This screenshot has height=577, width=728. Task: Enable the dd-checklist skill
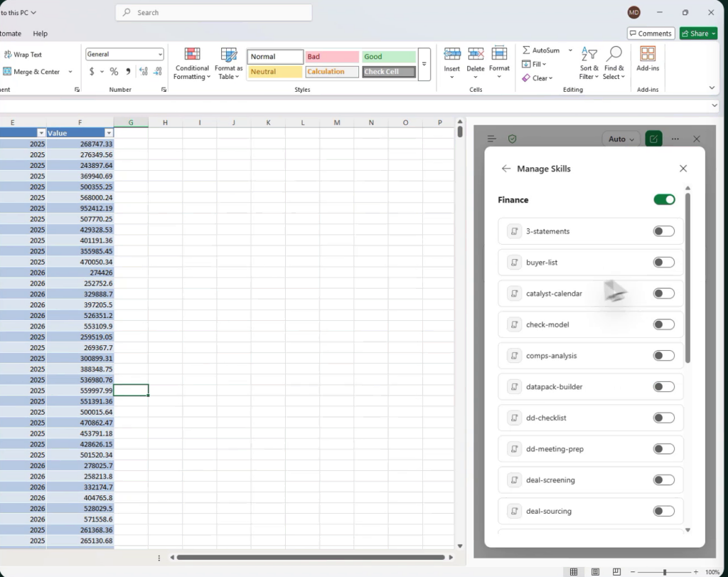(664, 418)
